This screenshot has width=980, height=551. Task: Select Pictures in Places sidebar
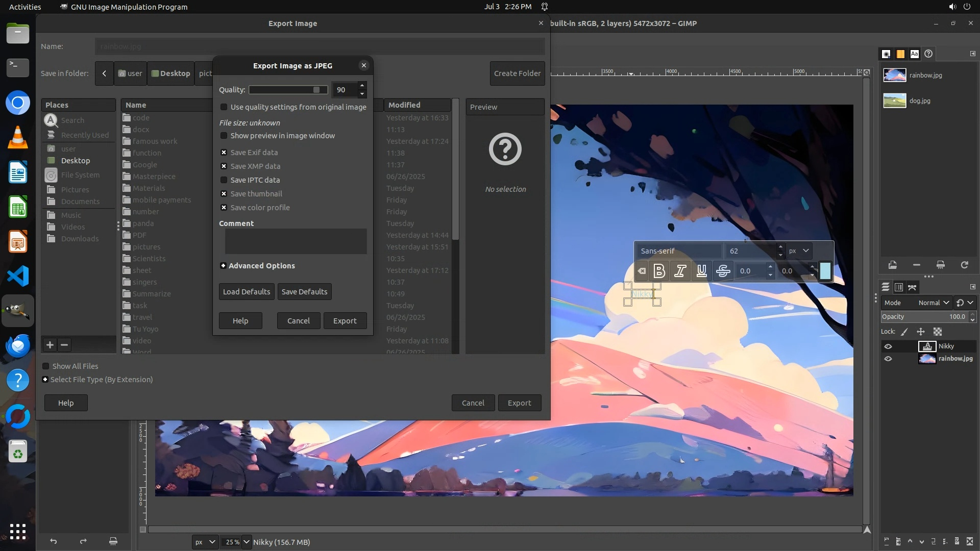(x=75, y=190)
